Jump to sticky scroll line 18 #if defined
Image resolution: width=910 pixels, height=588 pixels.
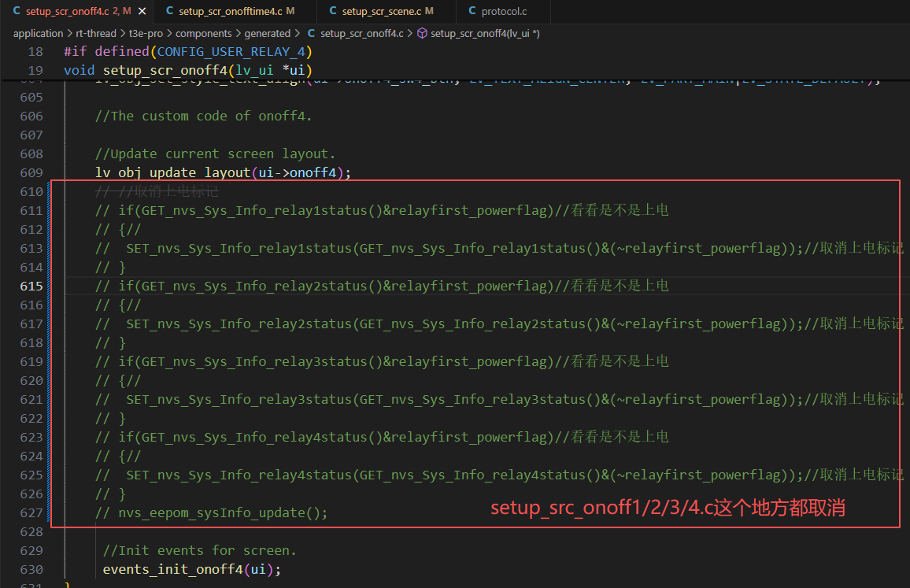[x=187, y=52]
